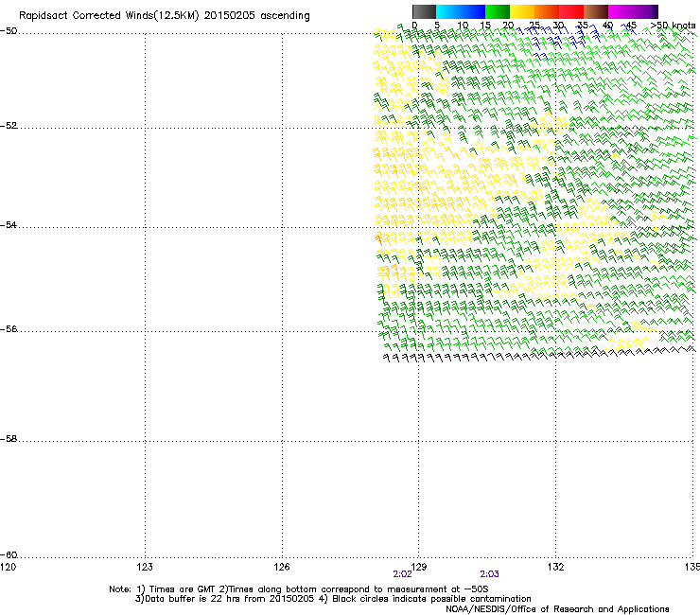Viewport: 700px width, 615px height.
Task: Click the -54 latitude axis label
Action: pos(9,225)
